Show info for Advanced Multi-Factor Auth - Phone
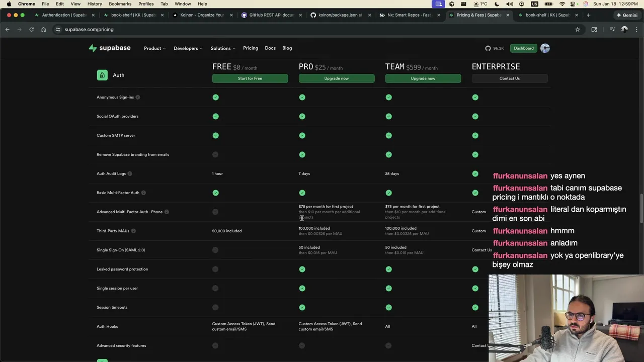This screenshot has height=362, width=644. pos(167,212)
